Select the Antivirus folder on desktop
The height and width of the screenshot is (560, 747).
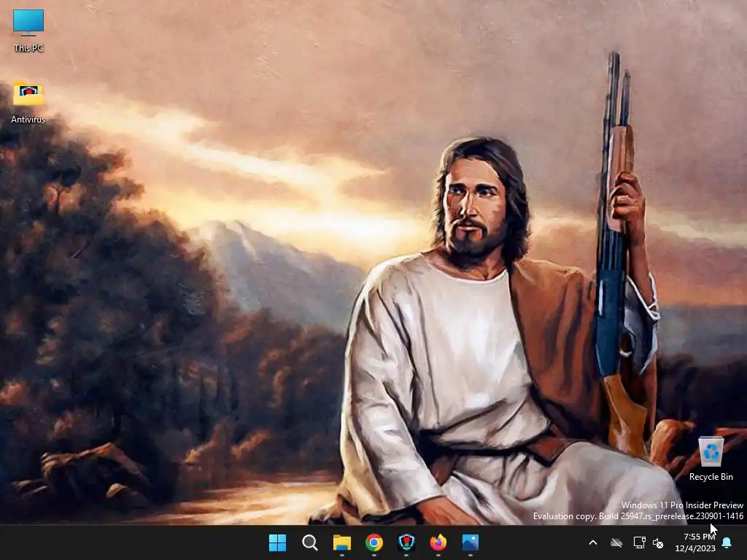pyautogui.click(x=28, y=102)
